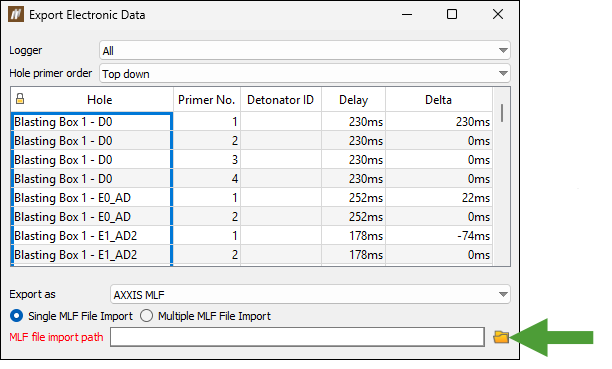This screenshot has width=612, height=369.
Task: Open folder browser for MLF import path
Action: pos(501,337)
